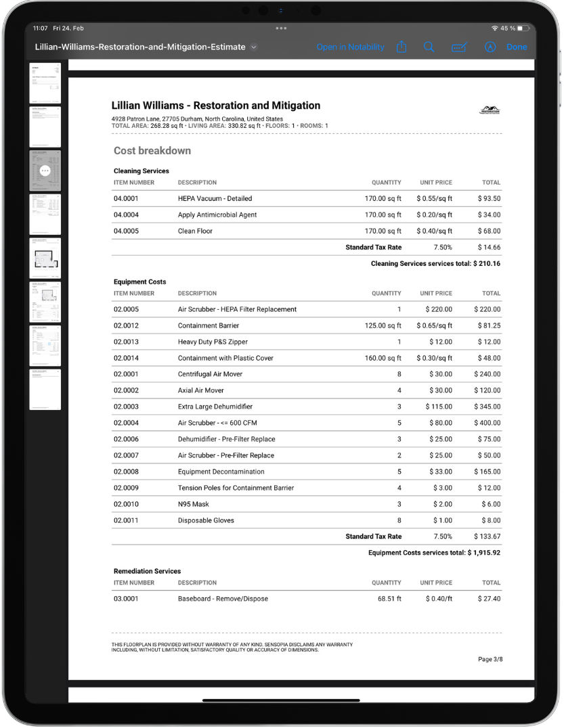The width and height of the screenshot is (564, 728).
Task: Tap the 11:07 clock in status bar
Action: (x=41, y=28)
